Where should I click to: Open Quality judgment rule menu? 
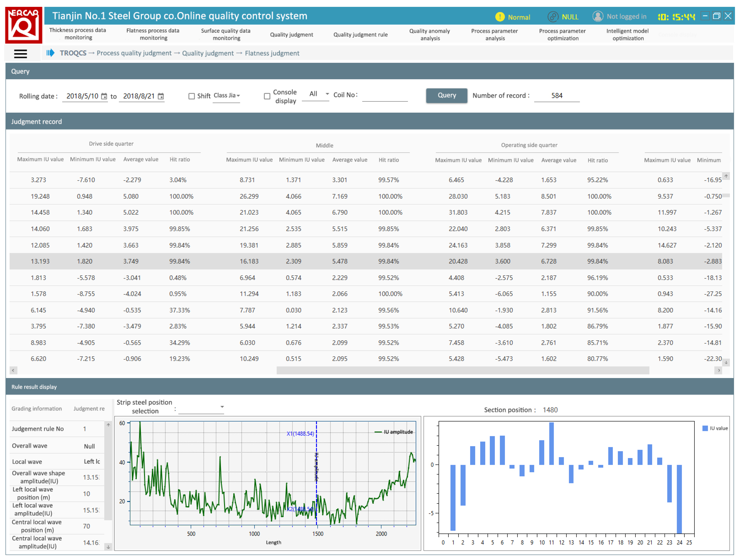[x=360, y=34]
